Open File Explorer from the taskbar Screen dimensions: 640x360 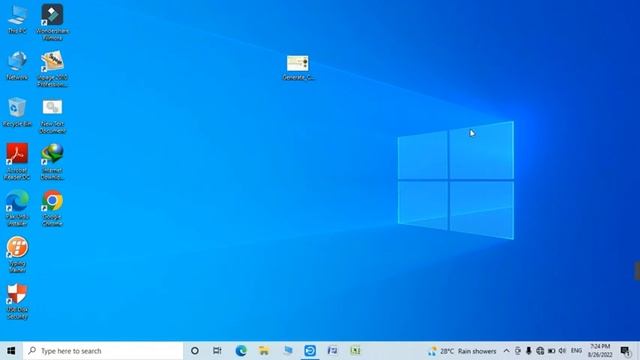point(264,351)
